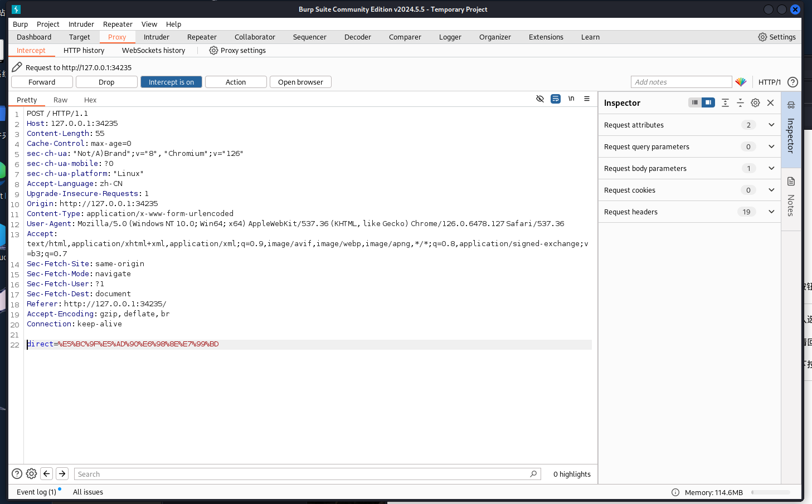Open the HTTP history tab

pos(84,50)
